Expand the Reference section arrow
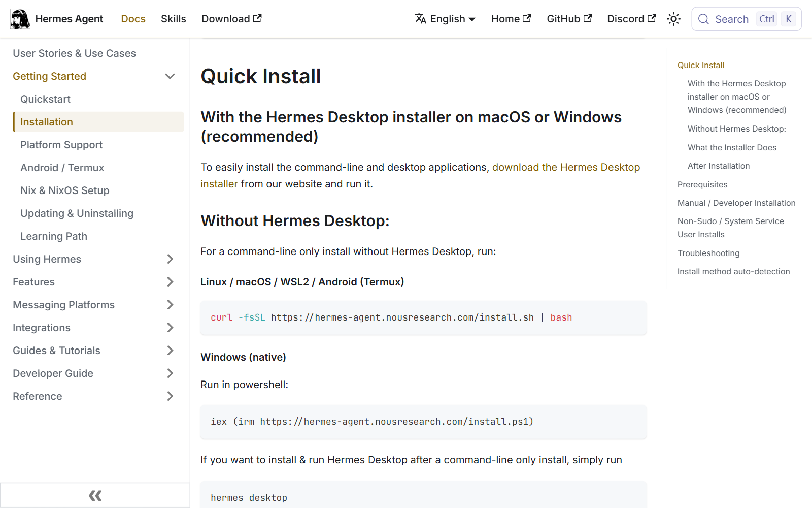This screenshot has height=508, width=812. pos(170,396)
